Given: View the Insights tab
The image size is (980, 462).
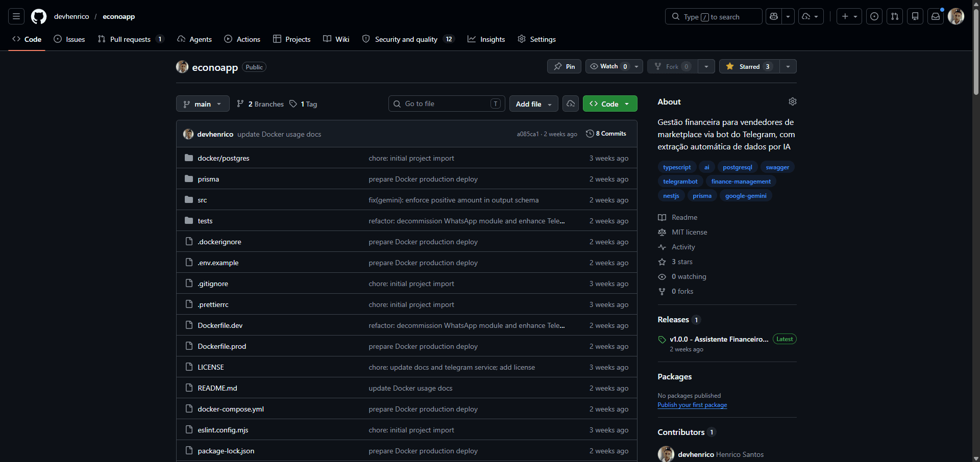Looking at the screenshot, I should point(486,39).
